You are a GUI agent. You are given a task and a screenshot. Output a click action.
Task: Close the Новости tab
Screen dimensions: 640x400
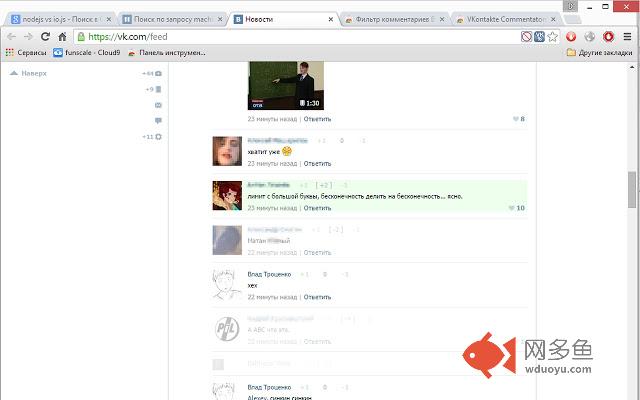(331, 19)
